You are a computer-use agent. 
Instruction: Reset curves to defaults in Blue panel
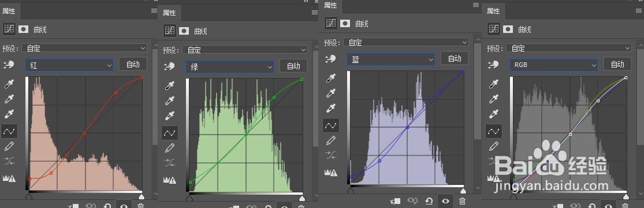(429, 201)
